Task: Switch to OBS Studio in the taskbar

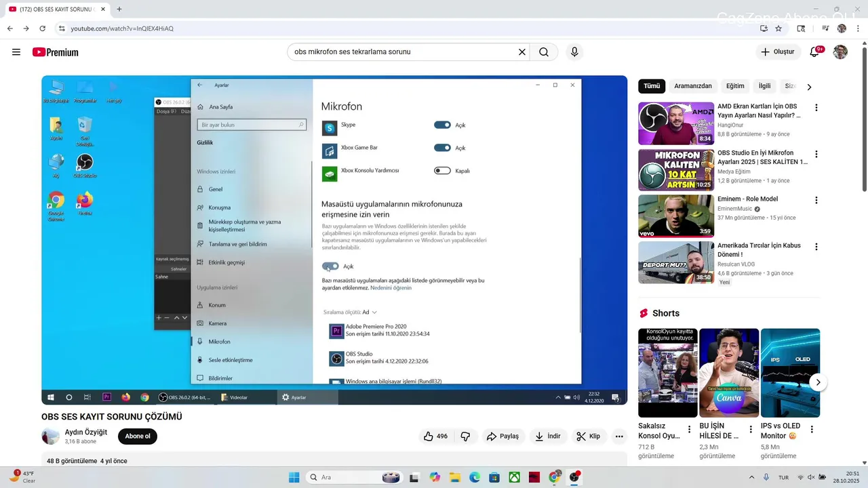Action: click(574, 478)
